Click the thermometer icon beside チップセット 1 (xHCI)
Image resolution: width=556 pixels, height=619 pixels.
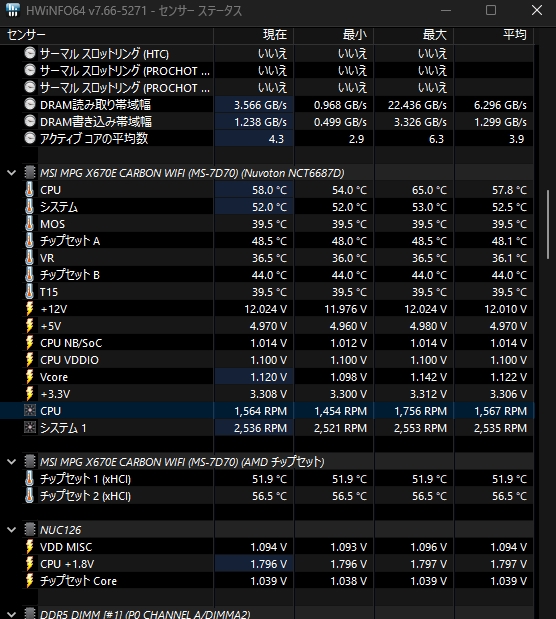(30, 478)
